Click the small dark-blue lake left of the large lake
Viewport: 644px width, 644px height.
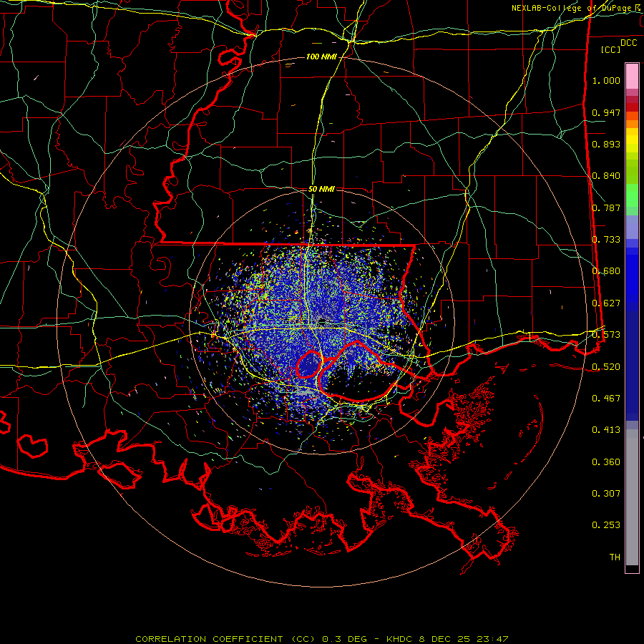point(309,365)
